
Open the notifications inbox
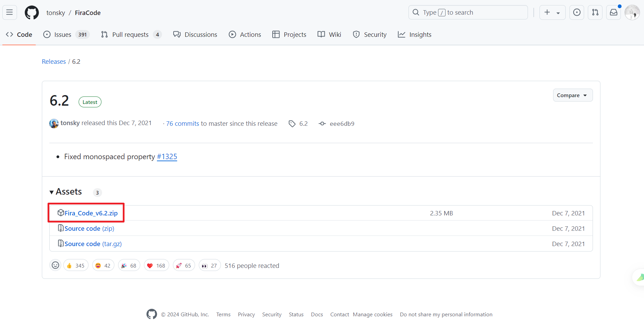click(613, 13)
